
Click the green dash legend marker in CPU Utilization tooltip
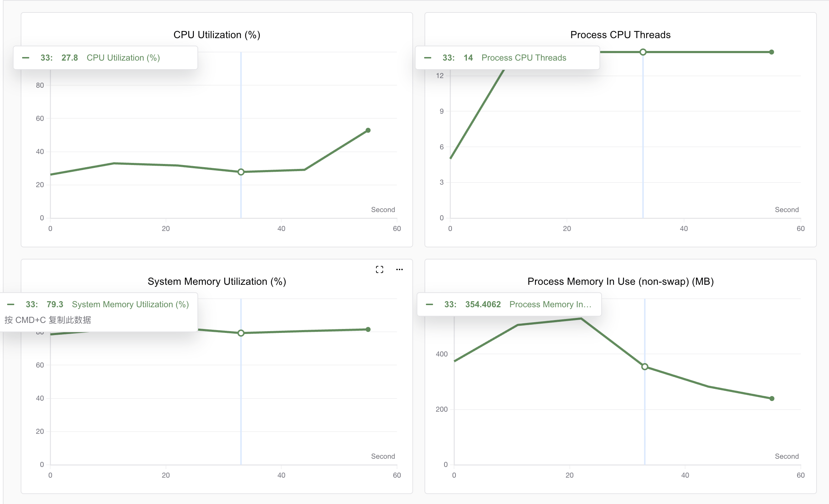26,58
